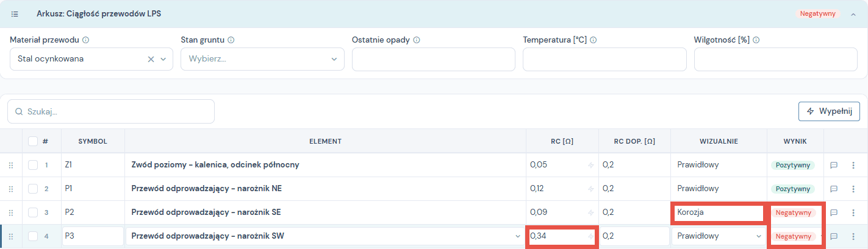This screenshot has width=868, height=249.
Task: Open the sheet list icon beside Arkusz title
Action: pyautogui.click(x=15, y=13)
